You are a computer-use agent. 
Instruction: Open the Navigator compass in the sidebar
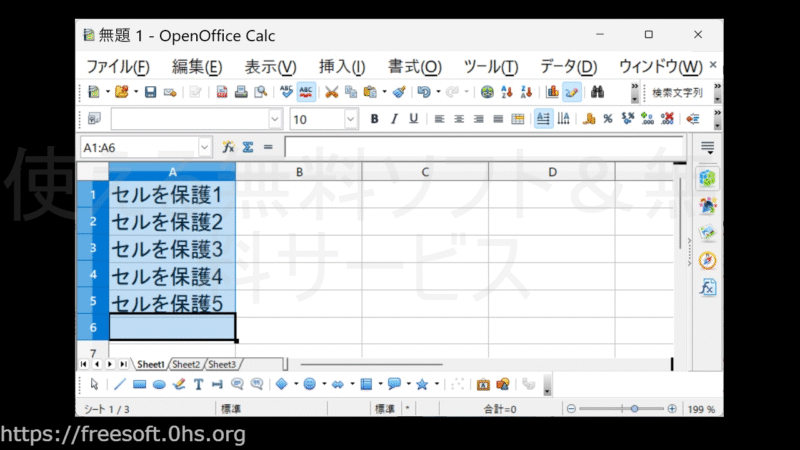click(x=708, y=260)
